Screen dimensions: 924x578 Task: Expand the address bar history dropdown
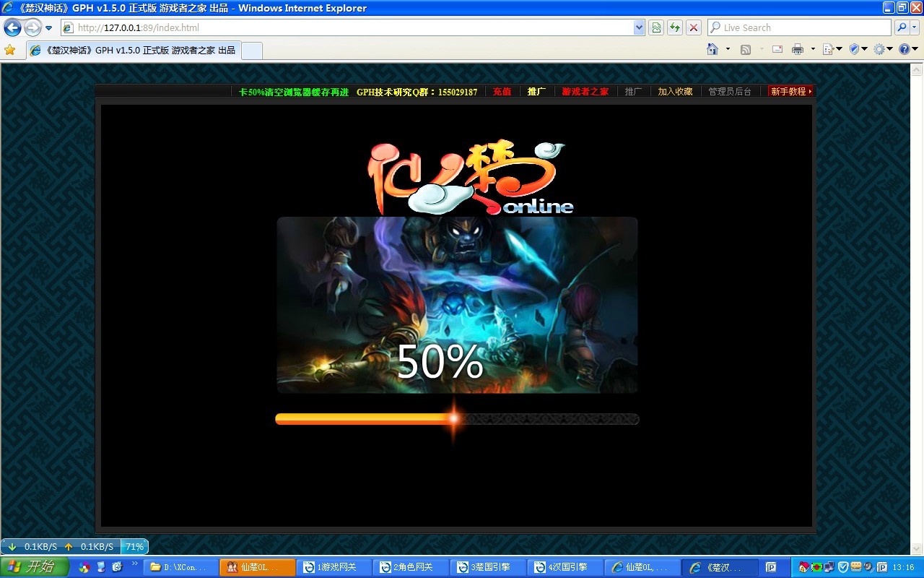point(639,27)
